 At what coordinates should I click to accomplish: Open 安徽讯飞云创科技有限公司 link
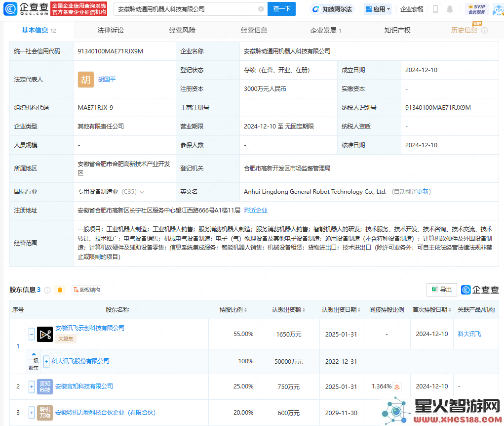(x=90, y=328)
